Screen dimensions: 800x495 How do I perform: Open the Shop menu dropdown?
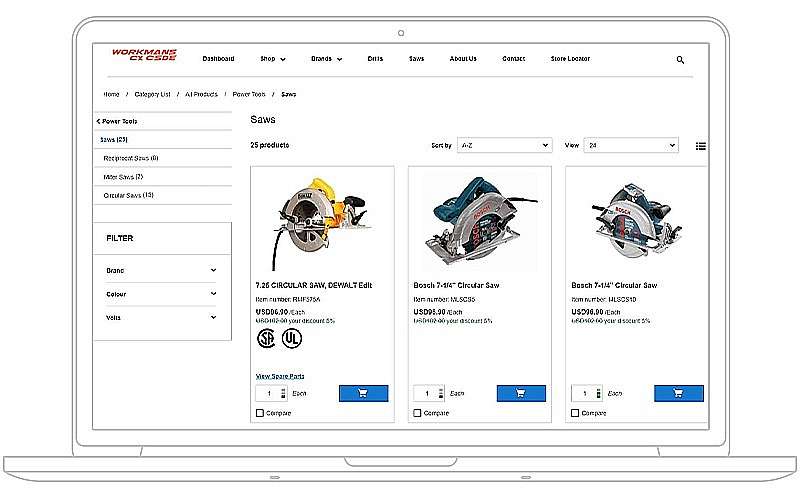273,59
